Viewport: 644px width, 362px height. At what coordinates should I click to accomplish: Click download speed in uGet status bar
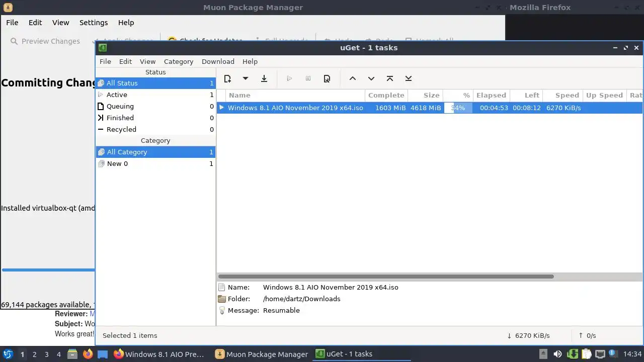tap(528, 335)
